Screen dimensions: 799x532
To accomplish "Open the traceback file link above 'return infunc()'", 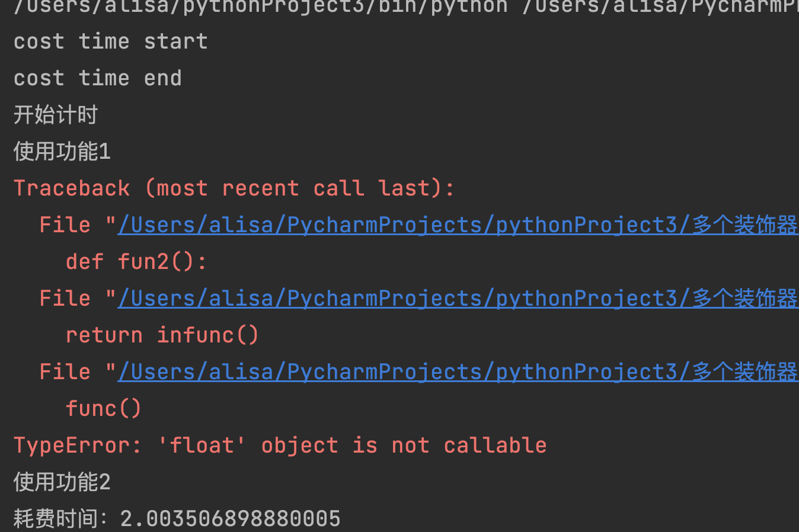I will click(458, 299).
